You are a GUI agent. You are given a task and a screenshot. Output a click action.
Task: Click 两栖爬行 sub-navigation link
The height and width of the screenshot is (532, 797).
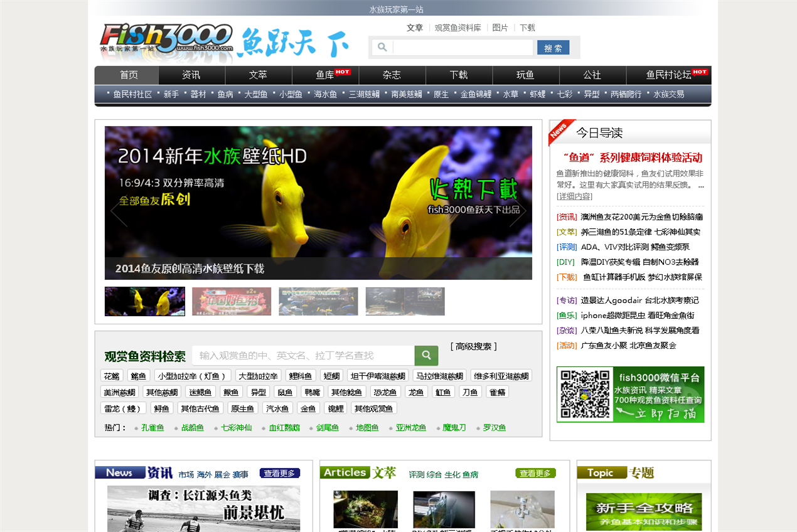(626, 94)
